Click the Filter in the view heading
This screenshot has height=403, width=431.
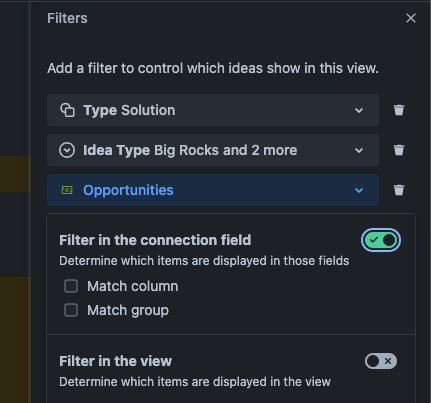(x=115, y=361)
